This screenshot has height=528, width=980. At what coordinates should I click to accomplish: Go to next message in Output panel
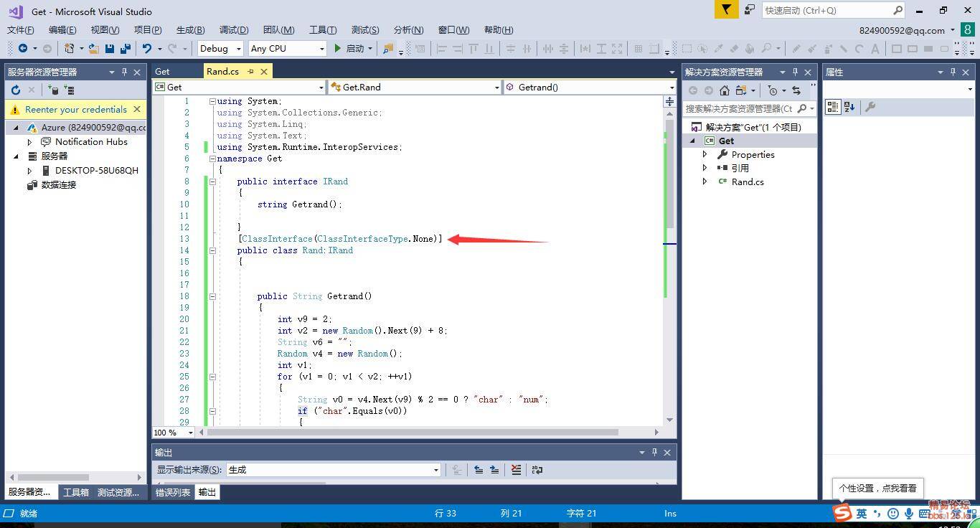tap(494, 470)
